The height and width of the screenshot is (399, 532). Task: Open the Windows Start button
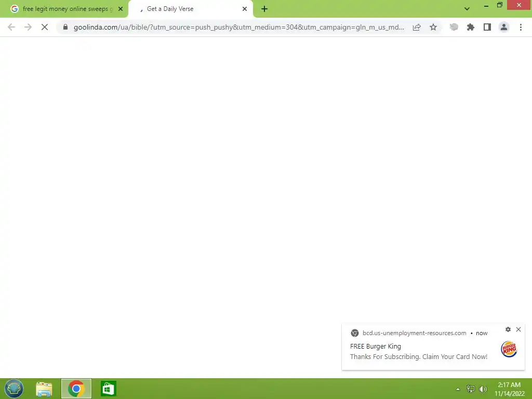coord(14,389)
